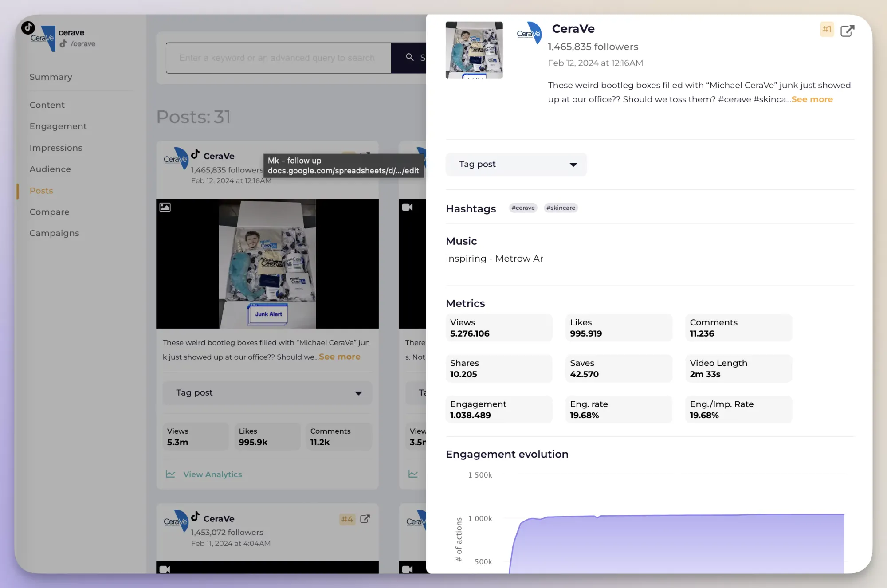
Task: Open the post thumbnail in detail panel
Action: (474, 50)
